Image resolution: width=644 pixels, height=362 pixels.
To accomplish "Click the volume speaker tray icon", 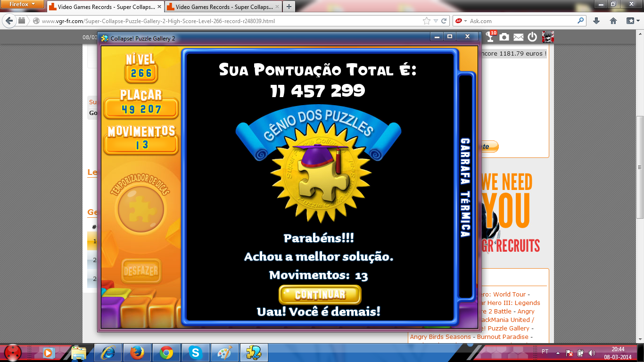I will point(592,353).
